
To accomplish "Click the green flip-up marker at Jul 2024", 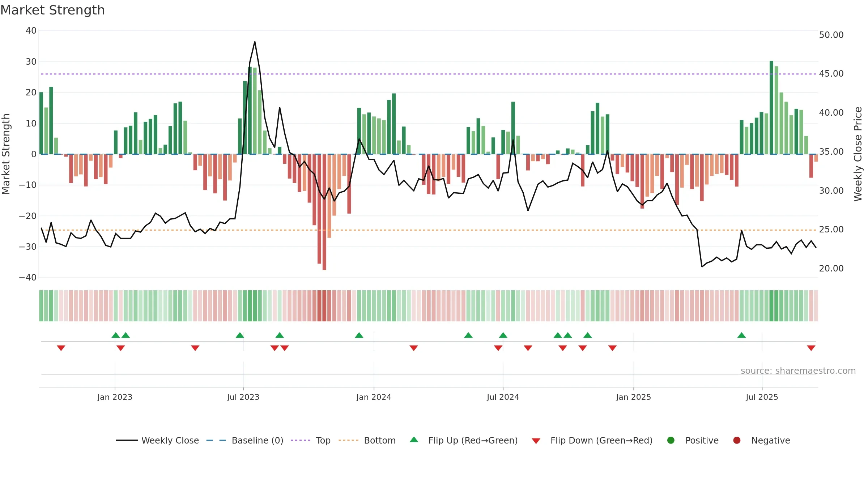I will pyautogui.click(x=503, y=335).
